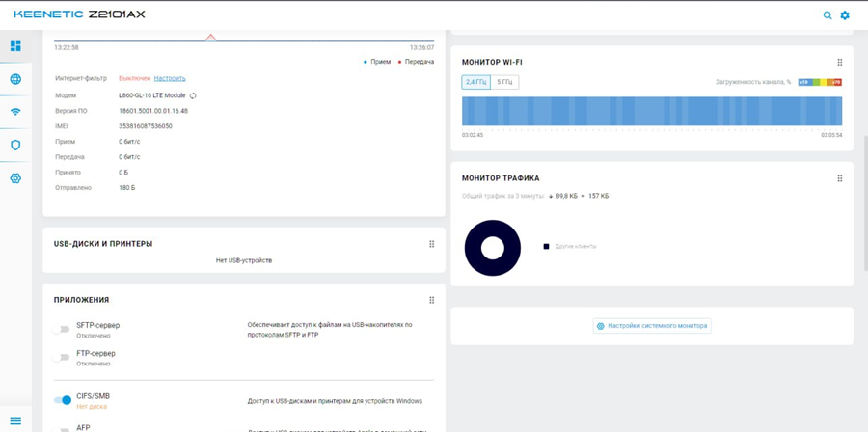Disable the CIFS/SMB toggle
868x432 pixels.
tap(63, 400)
